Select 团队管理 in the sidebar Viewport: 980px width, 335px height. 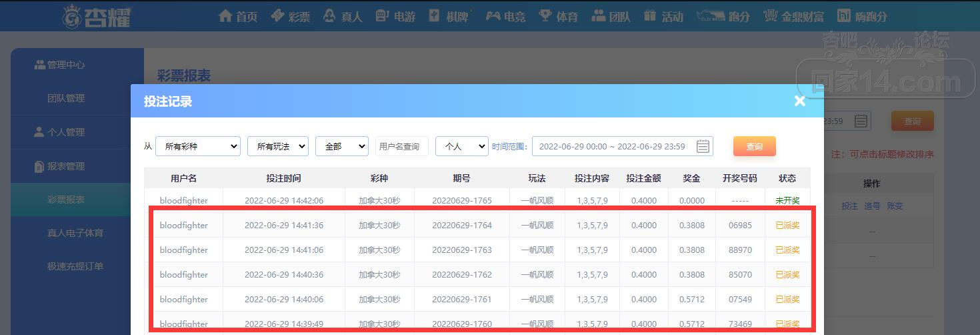66,98
